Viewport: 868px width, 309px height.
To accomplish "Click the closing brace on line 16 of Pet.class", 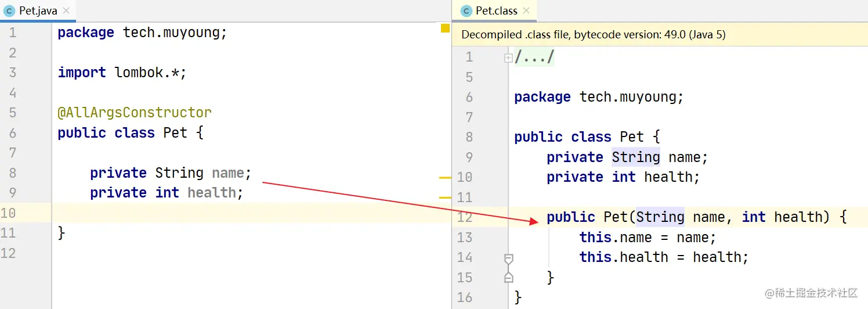I will 518,297.
